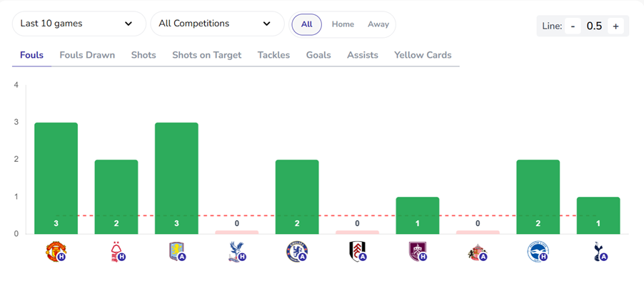The width and height of the screenshot is (644, 286).
Task: Open the Fouls Drawn tab
Action: pyautogui.click(x=87, y=55)
